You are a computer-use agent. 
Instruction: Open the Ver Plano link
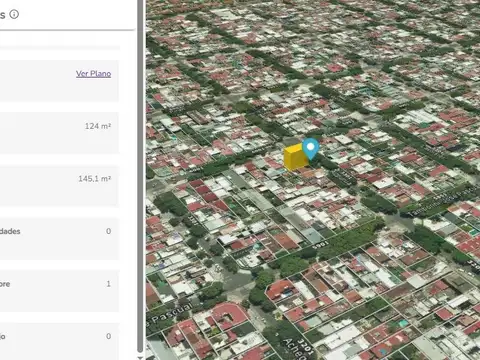coord(93,74)
